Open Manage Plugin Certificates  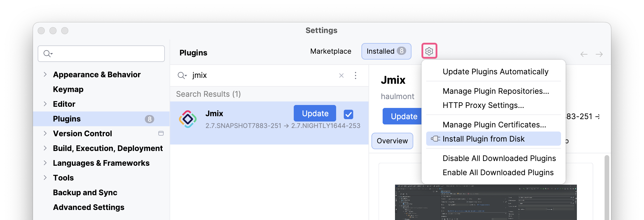pyautogui.click(x=494, y=125)
